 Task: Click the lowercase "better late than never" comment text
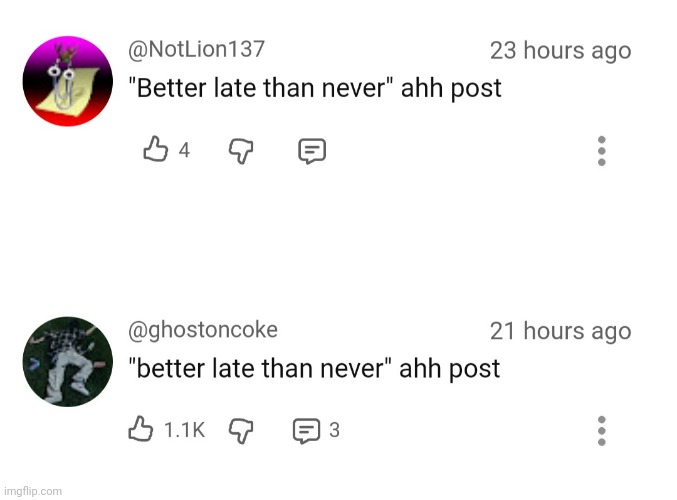315,369
